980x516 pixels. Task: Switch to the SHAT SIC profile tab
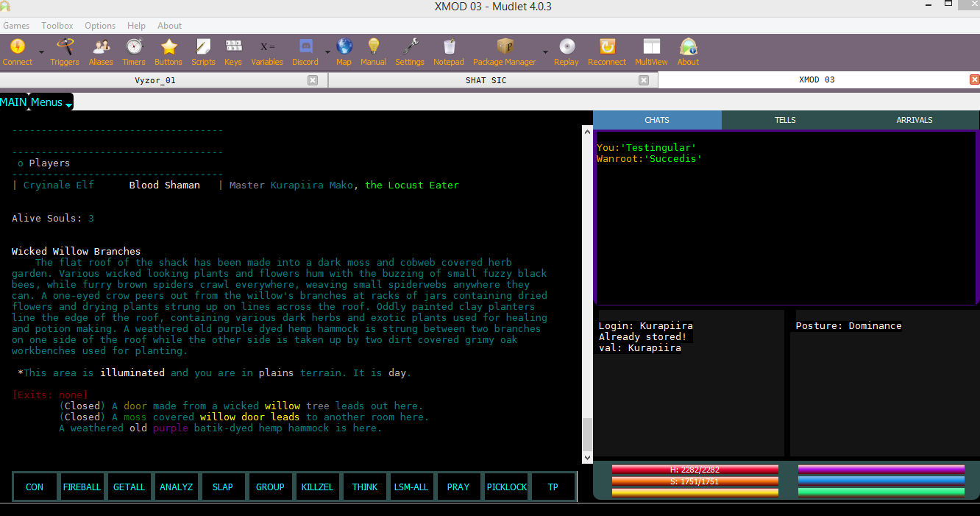tap(486, 80)
